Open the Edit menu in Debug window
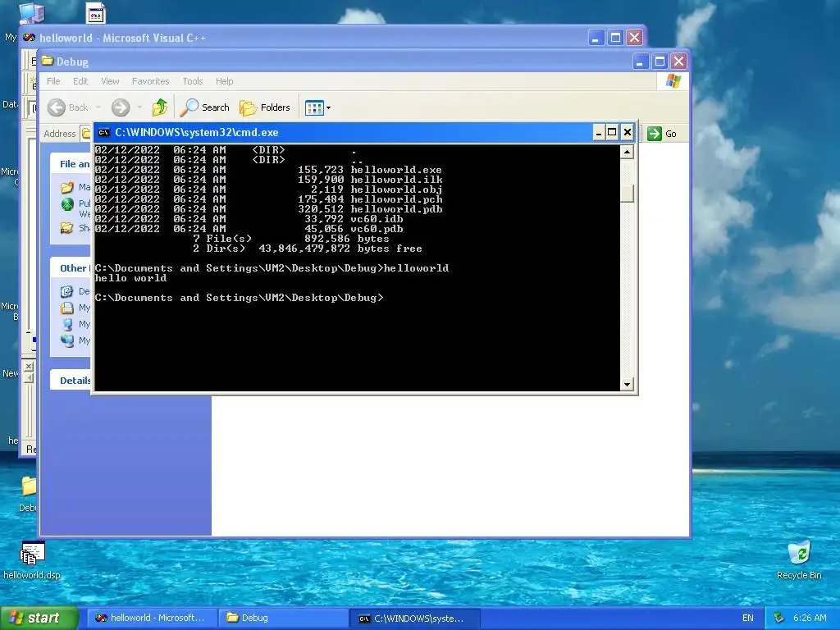Image resolution: width=840 pixels, height=630 pixels. click(x=80, y=81)
